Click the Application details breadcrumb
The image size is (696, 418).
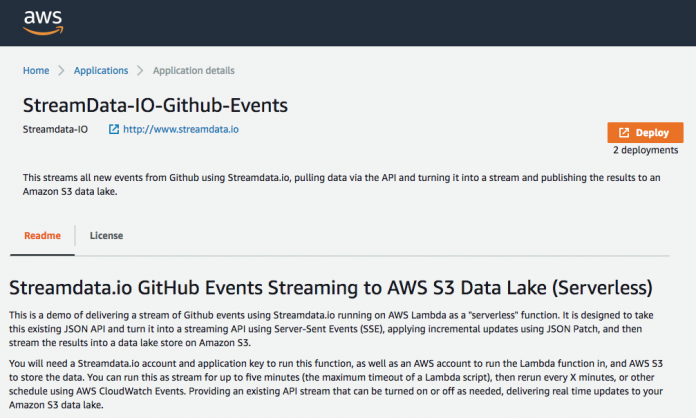pos(194,71)
